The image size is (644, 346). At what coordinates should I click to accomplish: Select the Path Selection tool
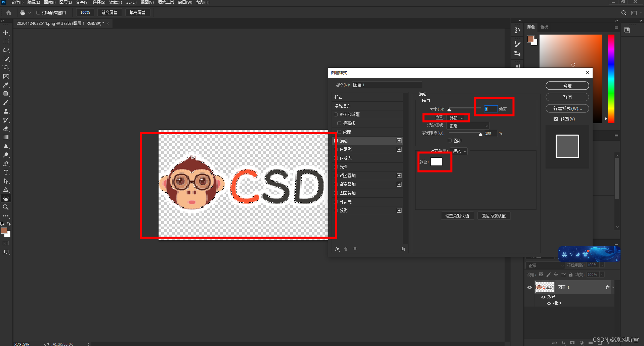[x=6, y=181]
